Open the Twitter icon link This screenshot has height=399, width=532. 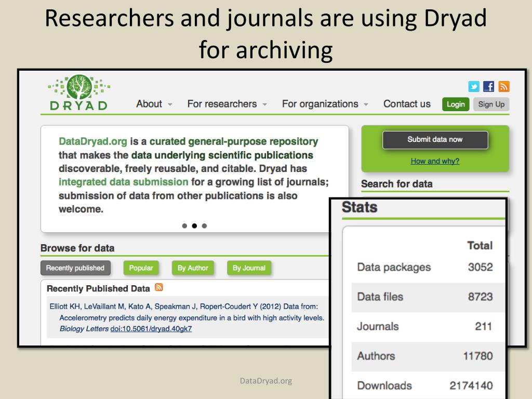click(x=474, y=87)
